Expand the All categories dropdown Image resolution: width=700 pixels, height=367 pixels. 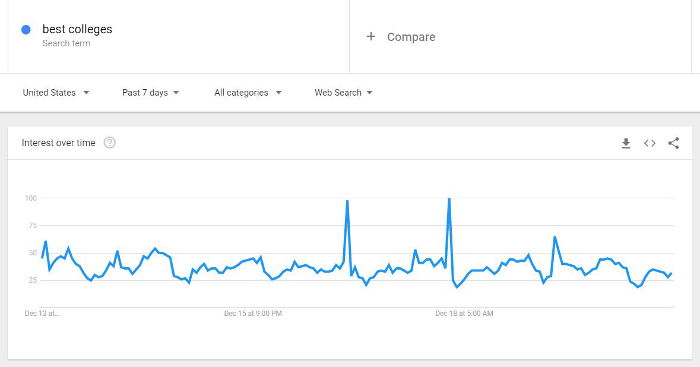[x=248, y=92]
